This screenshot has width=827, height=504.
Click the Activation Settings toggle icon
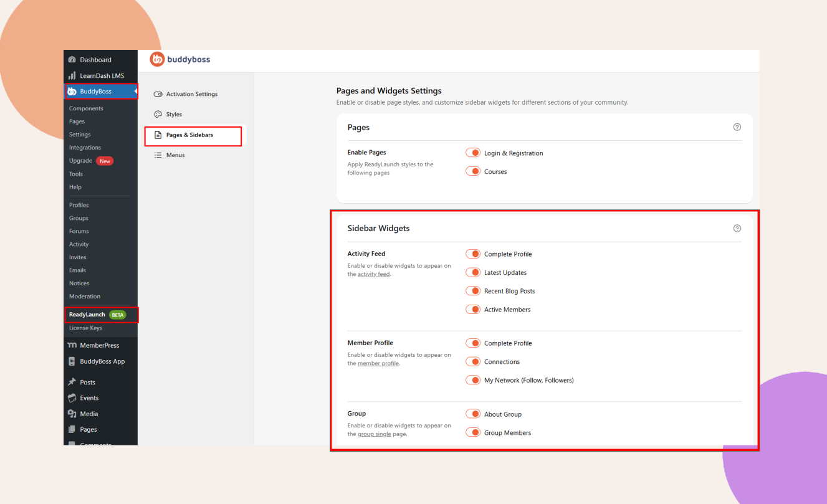pyautogui.click(x=158, y=94)
